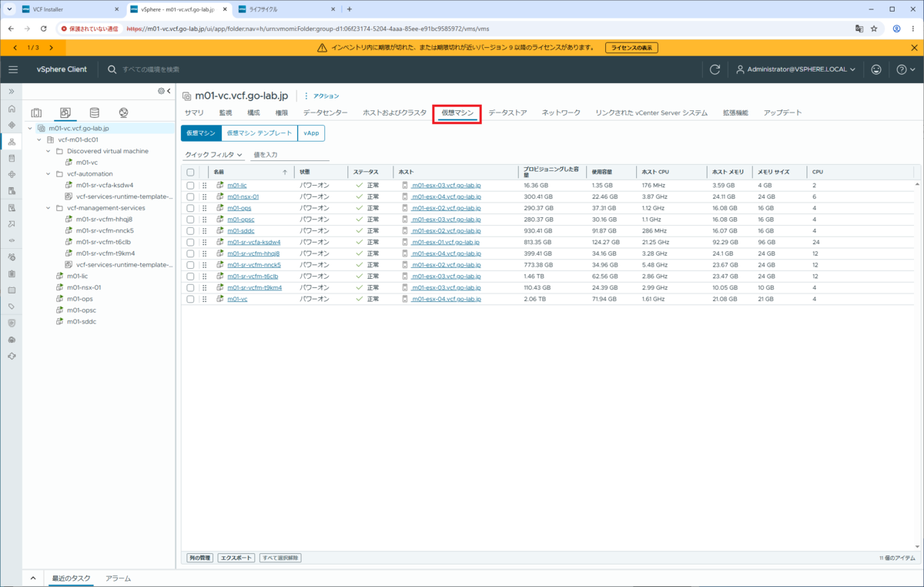Check the checkbox for the m01-ops row
This screenshot has height=587, width=924.
(x=190, y=208)
